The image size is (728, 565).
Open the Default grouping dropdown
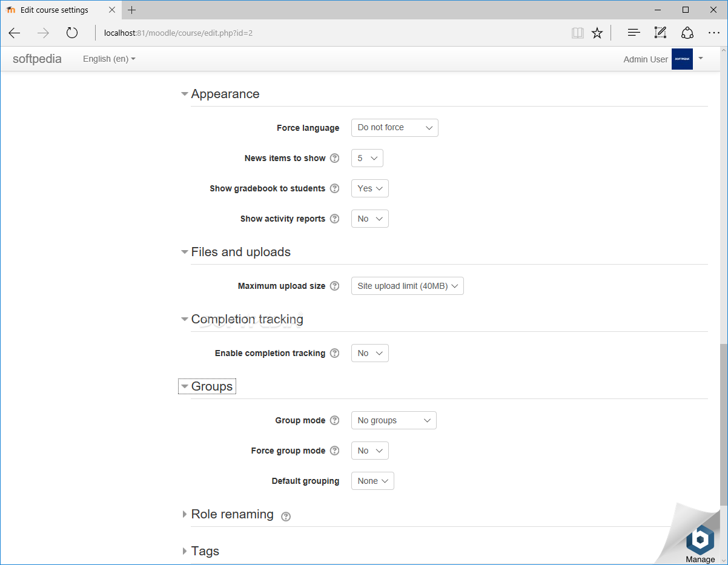pos(372,481)
